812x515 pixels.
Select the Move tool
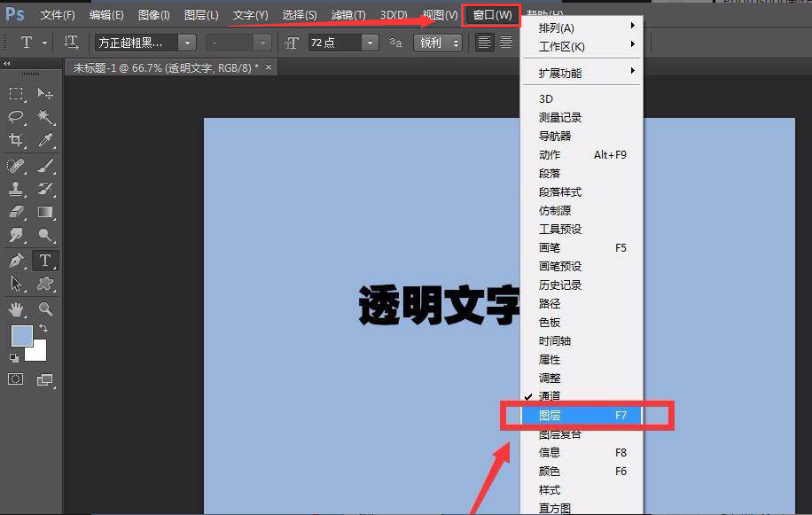pyautogui.click(x=45, y=94)
